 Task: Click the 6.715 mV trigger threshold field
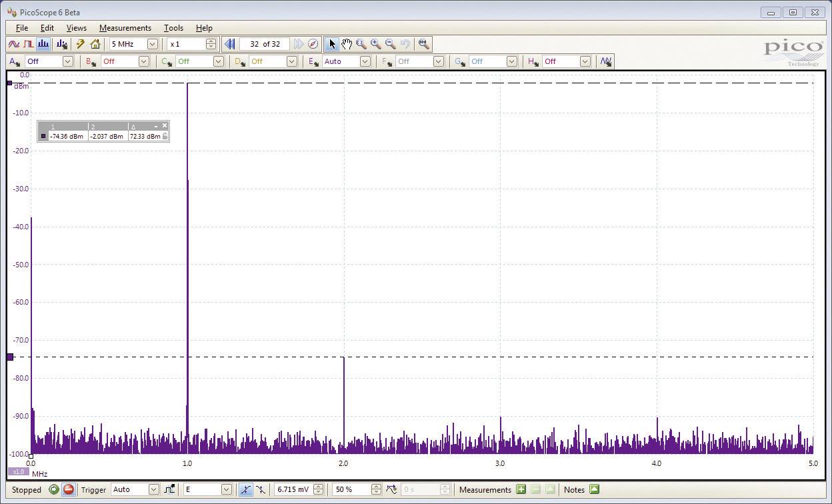295,489
